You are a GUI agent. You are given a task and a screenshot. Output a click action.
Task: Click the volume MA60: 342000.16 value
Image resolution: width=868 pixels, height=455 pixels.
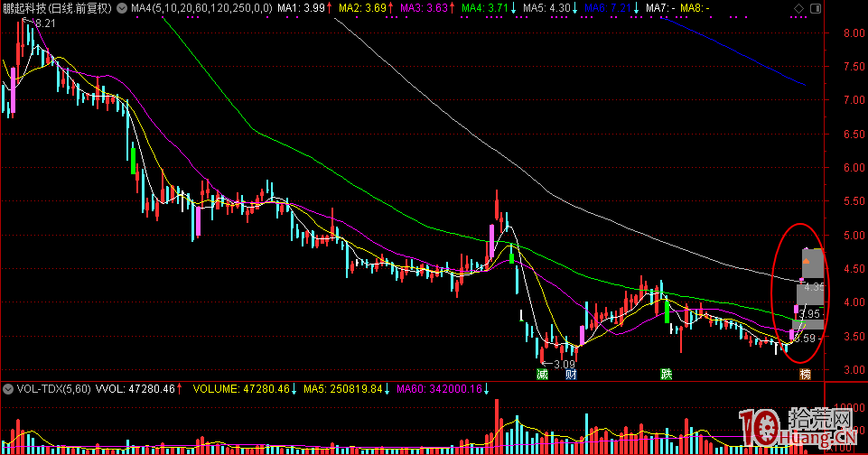point(440,389)
